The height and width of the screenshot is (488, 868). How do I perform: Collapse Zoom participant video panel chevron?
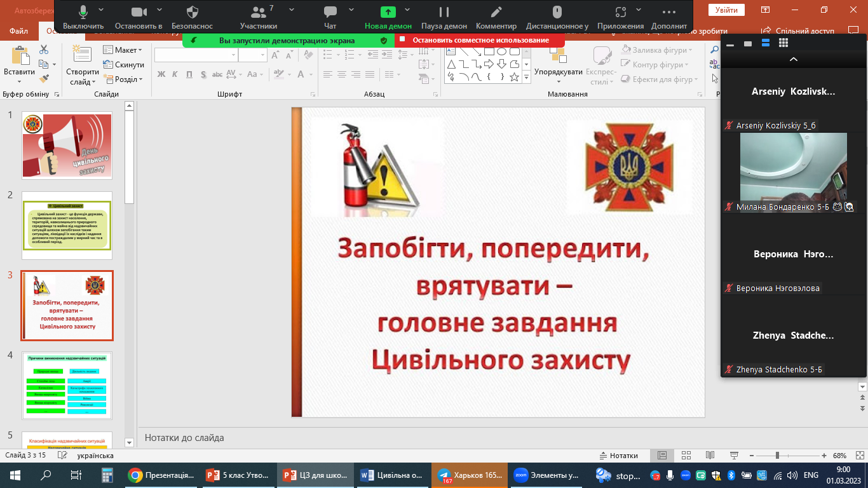pos(793,59)
